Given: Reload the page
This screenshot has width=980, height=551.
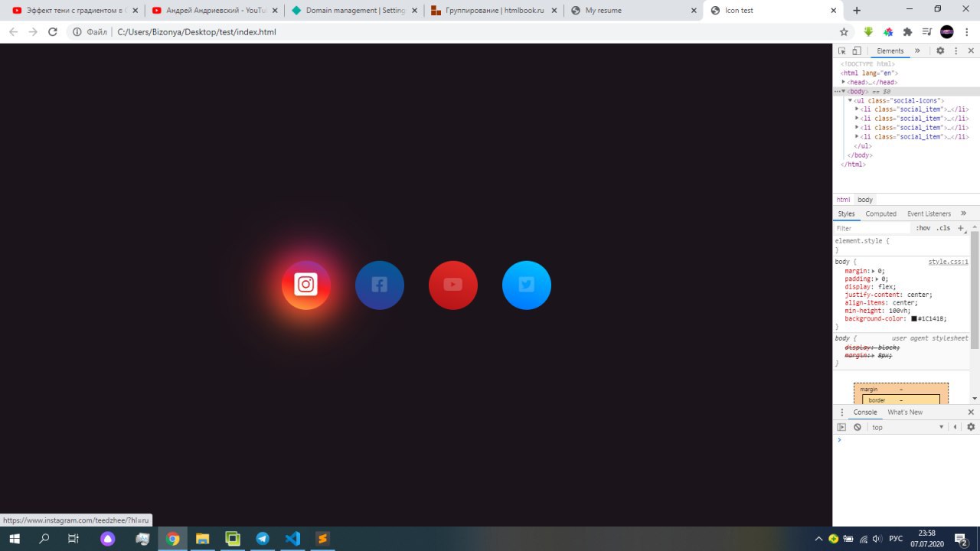Looking at the screenshot, I should (x=53, y=32).
